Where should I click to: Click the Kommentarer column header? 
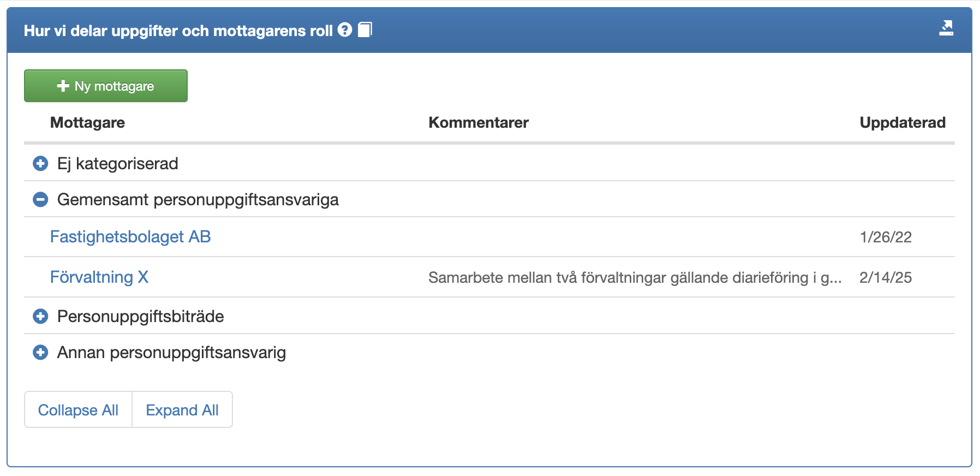(x=479, y=123)
